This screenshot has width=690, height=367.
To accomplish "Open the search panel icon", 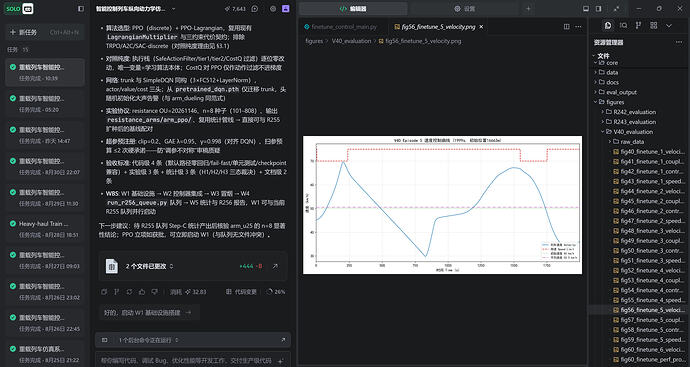I will (624, 26).
